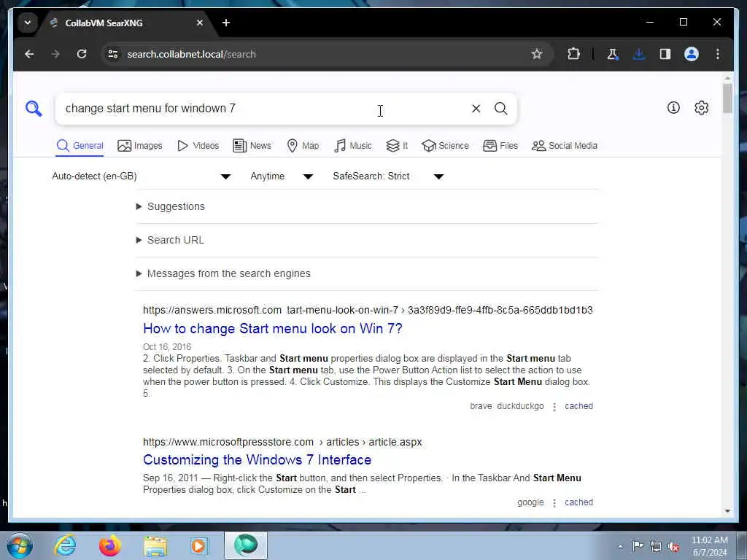
Task: Show downloads from toolbar icon
Action: 639,54
